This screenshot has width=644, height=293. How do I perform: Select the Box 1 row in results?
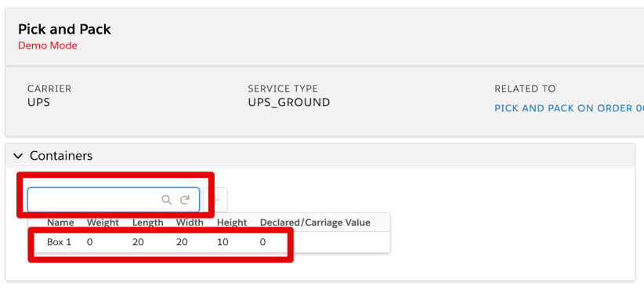208,242
